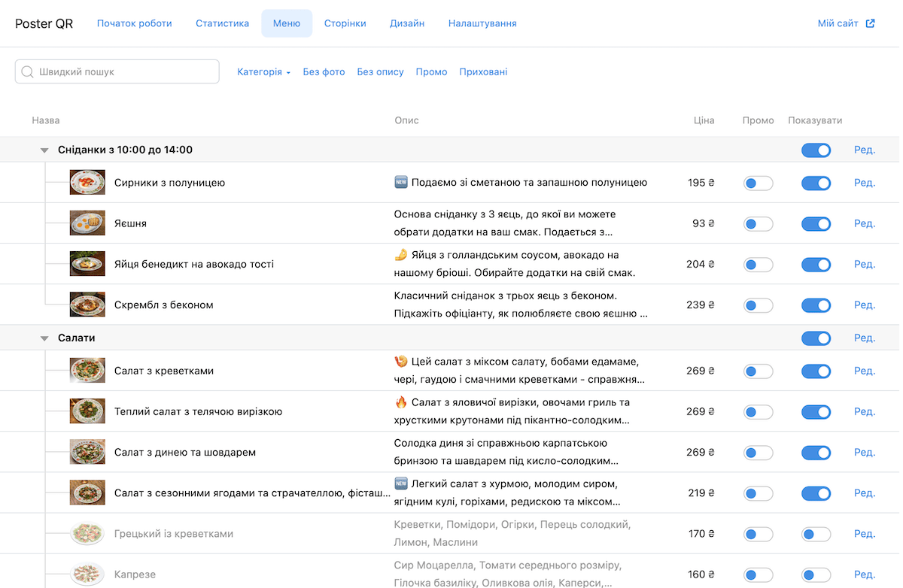Open the Дизайн tab
This screenshot has height=588, width=903.
[407, 23]
